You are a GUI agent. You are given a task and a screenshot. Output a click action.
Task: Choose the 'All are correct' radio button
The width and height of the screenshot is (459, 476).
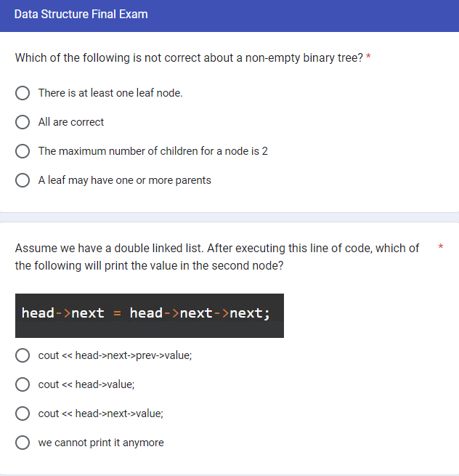[23, 122]
